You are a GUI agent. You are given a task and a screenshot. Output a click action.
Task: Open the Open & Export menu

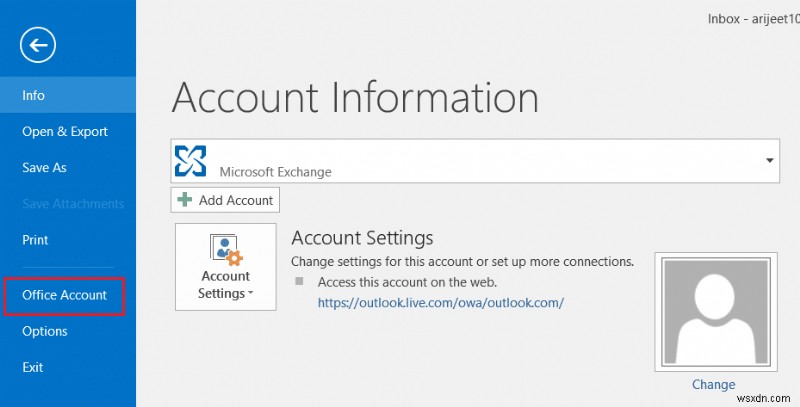click(65, 132)
